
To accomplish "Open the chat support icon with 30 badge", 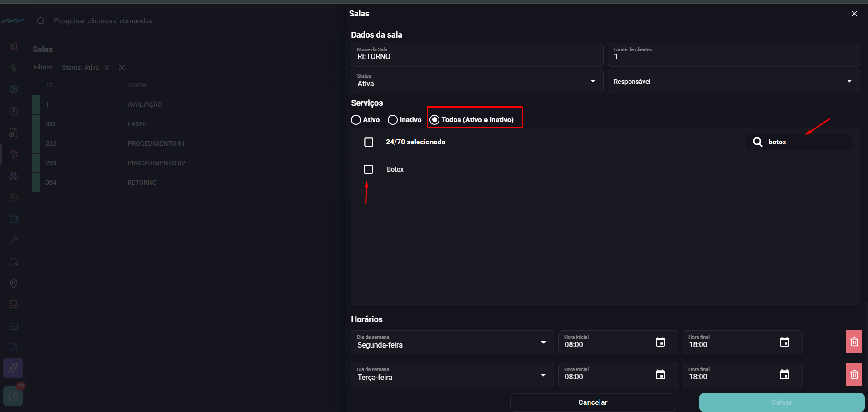I will [x=13, y=396].
